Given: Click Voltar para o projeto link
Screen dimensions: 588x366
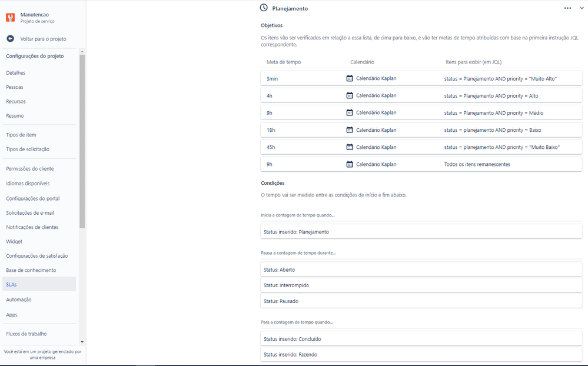Looking at the screenshot, I should point(43,39).
